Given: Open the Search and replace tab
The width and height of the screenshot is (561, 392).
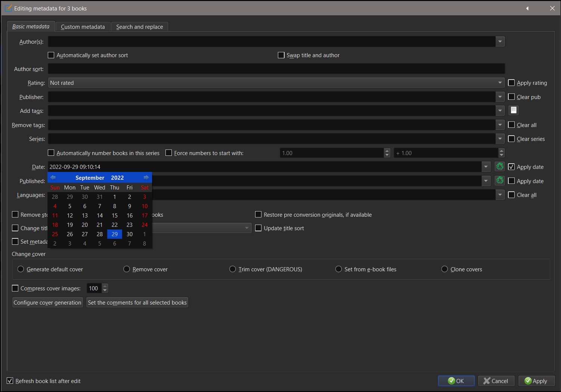Looking at the screenshot, I should (139, 27).
